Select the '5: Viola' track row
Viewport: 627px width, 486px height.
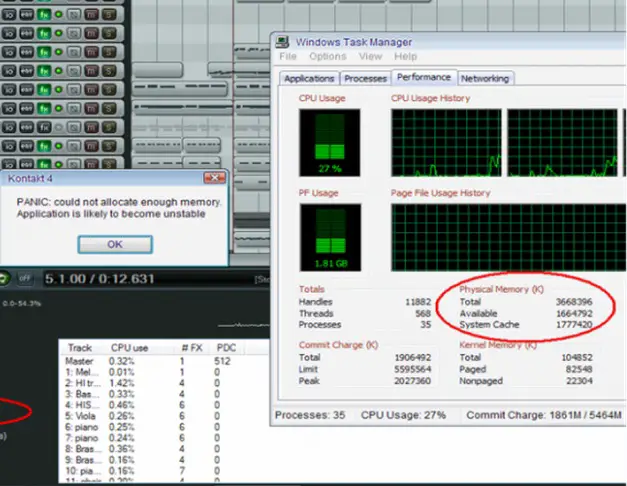pos(164,416)
